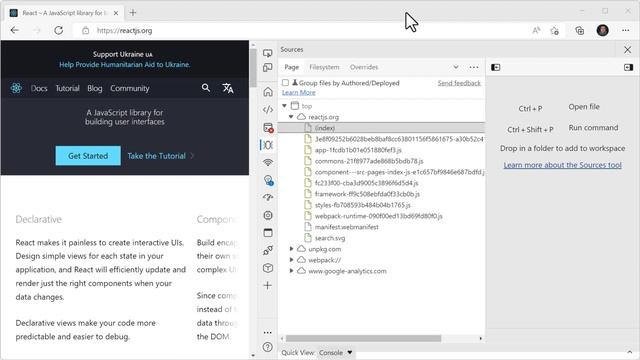Open the Elements tool

pos(268,109)
